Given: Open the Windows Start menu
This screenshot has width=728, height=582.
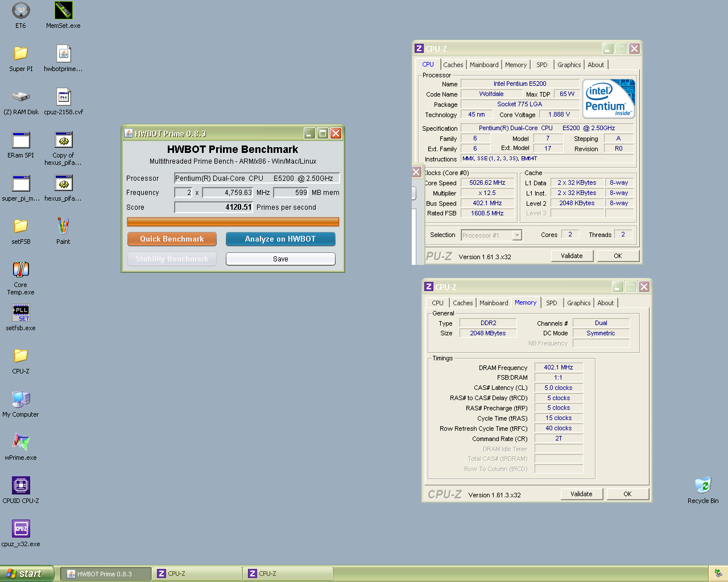Looking at the screenshot, I should pyautogui.click(x=27, y=573).
